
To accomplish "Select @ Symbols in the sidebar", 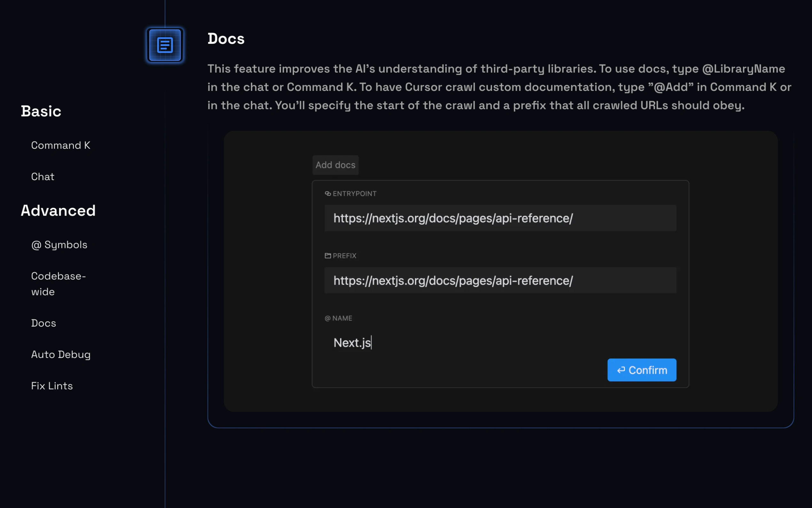I will coord(59,245).
